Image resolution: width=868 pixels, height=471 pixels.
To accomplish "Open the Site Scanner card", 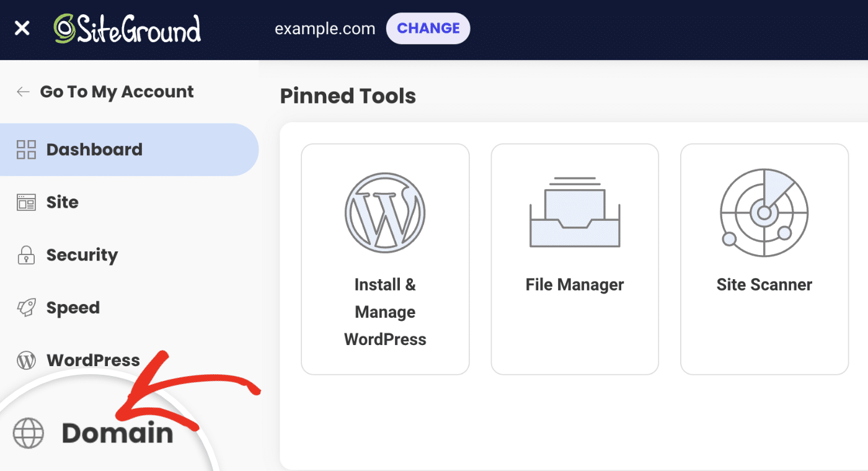I will pyautogui.click(x=764, y=259).
